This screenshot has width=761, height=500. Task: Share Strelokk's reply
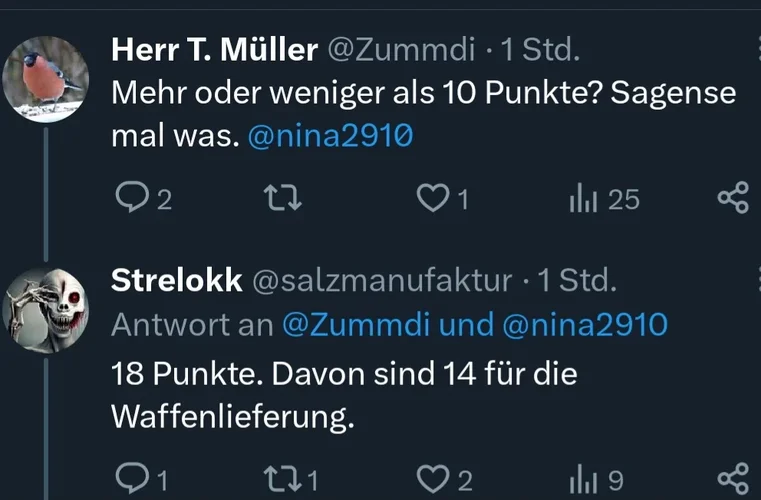click(733, 481)
